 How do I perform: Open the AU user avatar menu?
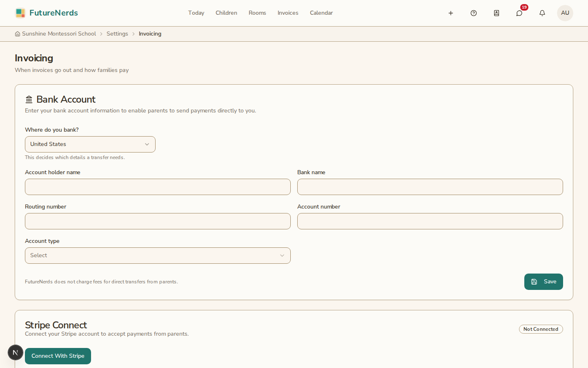pyautogui.click(x=565, y=13)
